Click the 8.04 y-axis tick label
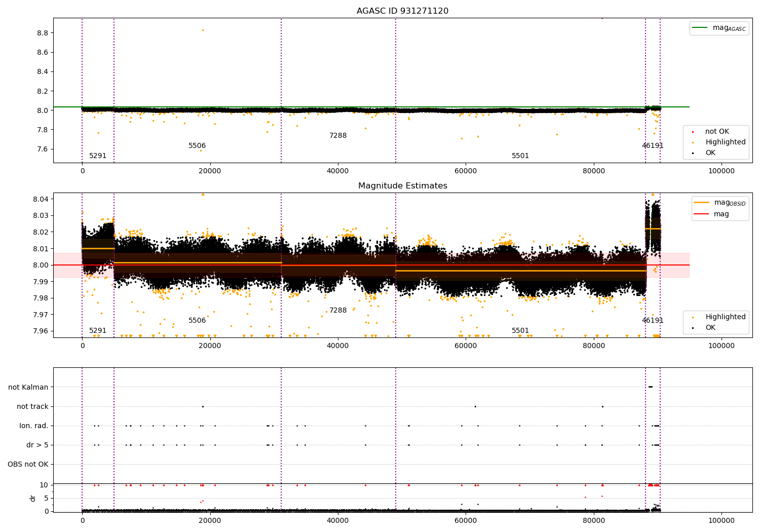Viewport: 760px width, 532px height. tap(41, 199)
